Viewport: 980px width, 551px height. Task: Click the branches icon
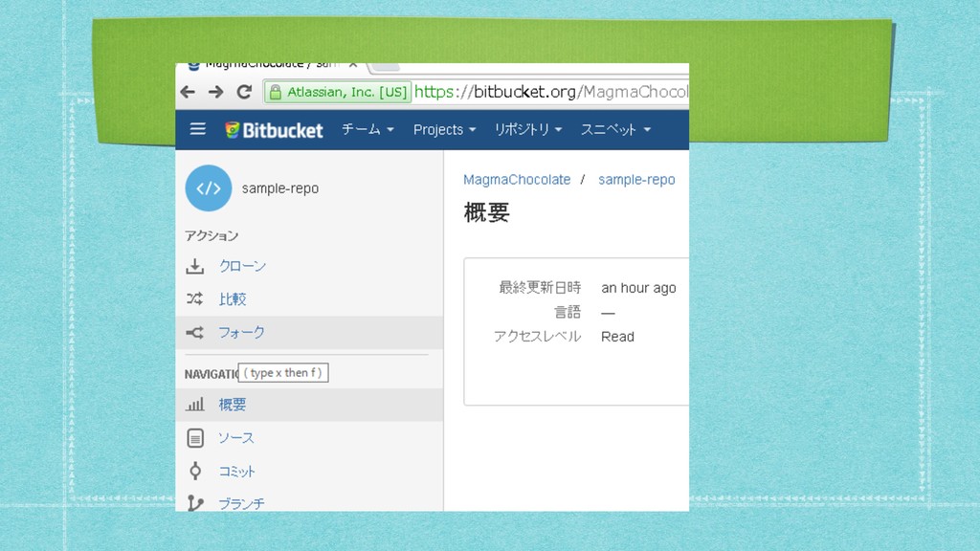pos(195,503)
